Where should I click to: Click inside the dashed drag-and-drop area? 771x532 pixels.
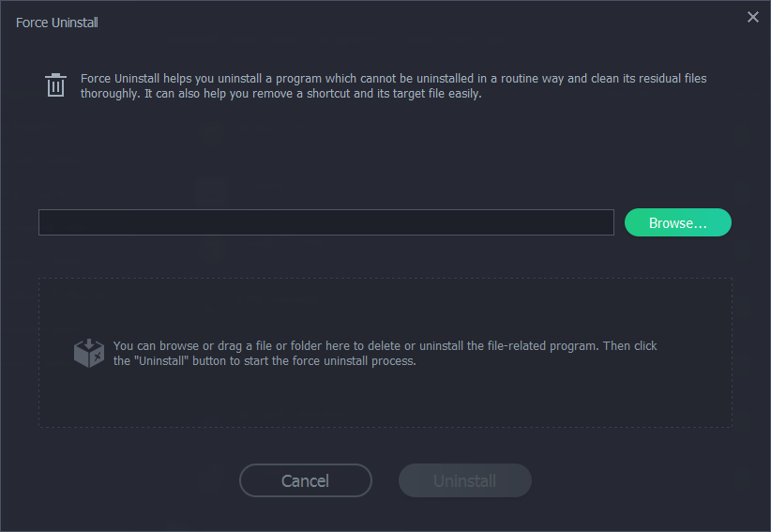[x=385, y=399]
